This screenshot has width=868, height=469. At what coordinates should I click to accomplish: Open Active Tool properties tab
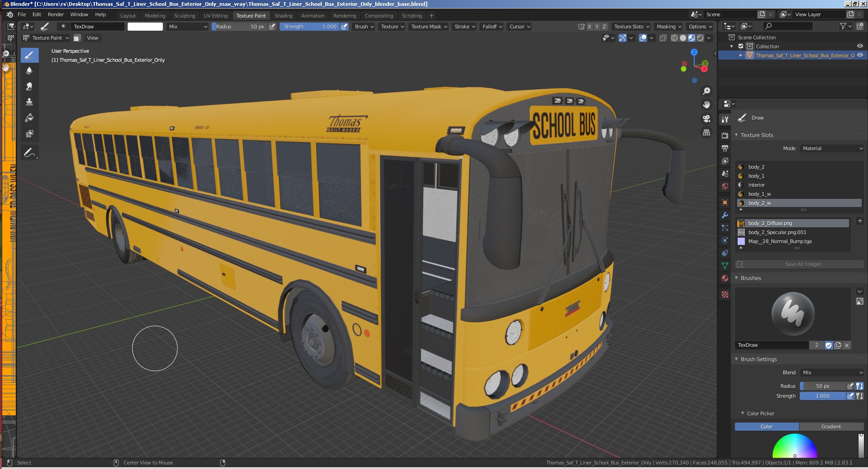pyautogui.click(x=725, y=120)
